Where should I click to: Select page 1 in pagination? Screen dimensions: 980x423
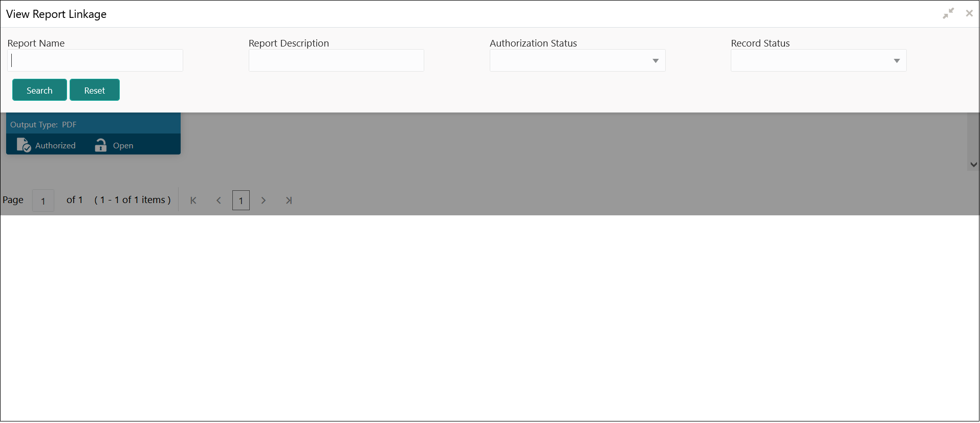241,201
